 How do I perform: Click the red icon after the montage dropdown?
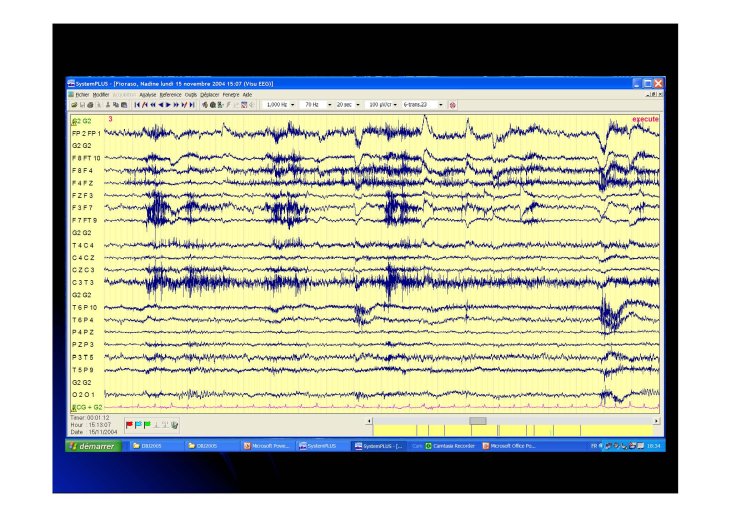tap(452, 104)
